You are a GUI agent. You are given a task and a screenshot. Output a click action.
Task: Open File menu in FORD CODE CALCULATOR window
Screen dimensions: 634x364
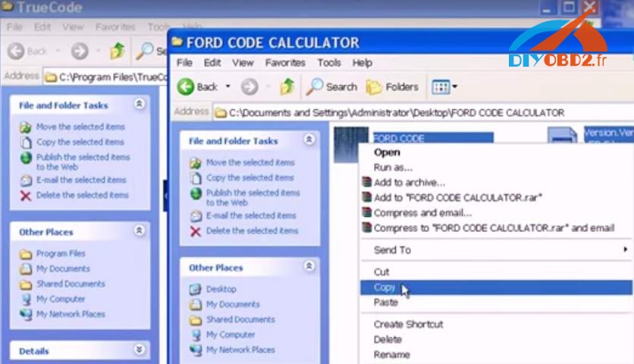[184, 63]
